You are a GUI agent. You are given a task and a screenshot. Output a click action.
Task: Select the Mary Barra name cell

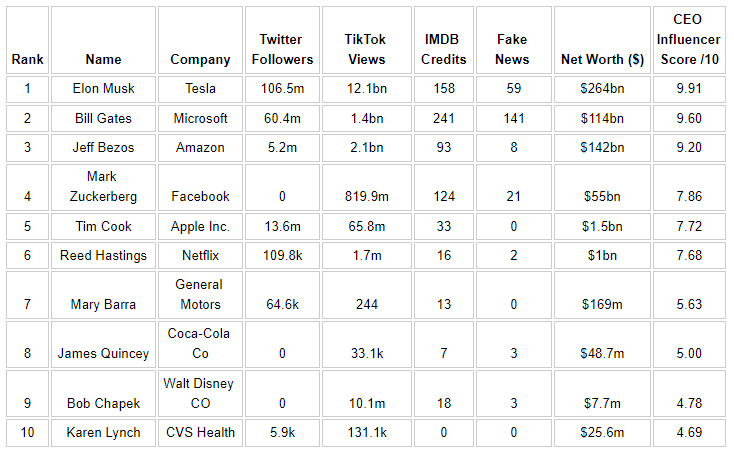[x=103, y=304]
